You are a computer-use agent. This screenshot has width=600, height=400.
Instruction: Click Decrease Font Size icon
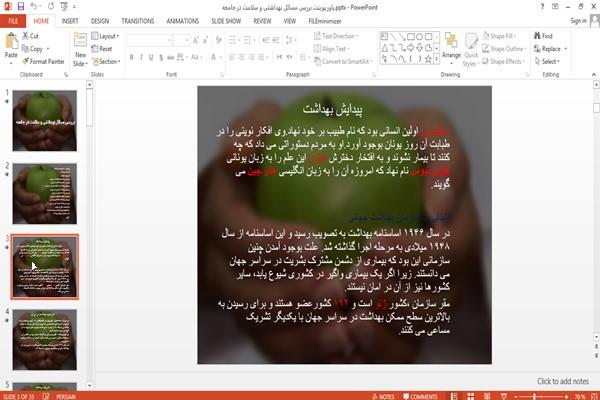[x=205, y=40]
